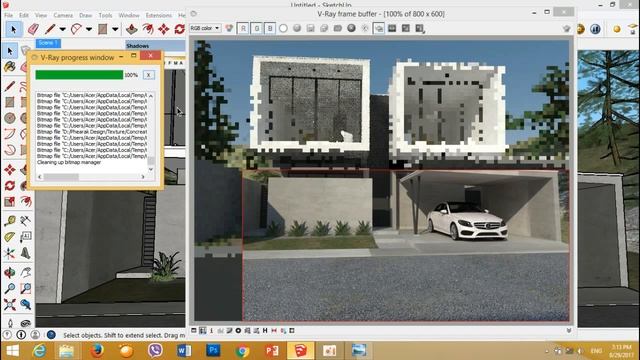Click 'Cleaning up bitmap manager' log line
The height and width of the screenshot is (360, 640).
[x=69, y=162]
